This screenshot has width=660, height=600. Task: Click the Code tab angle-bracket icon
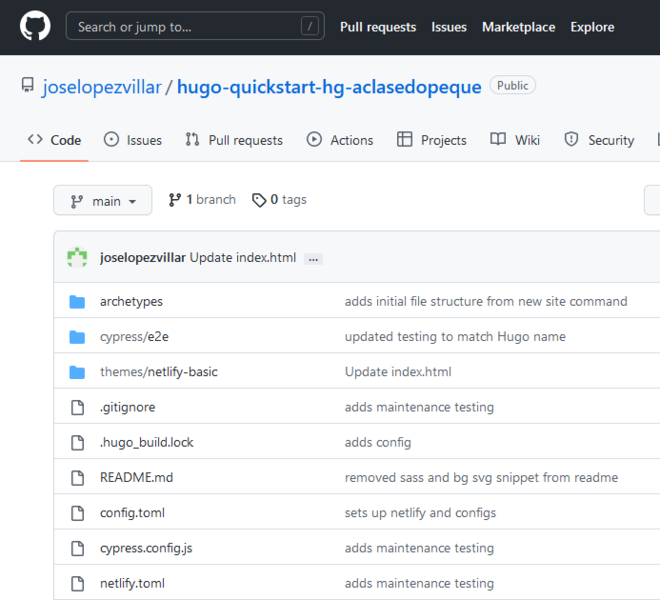pos(35,139)
